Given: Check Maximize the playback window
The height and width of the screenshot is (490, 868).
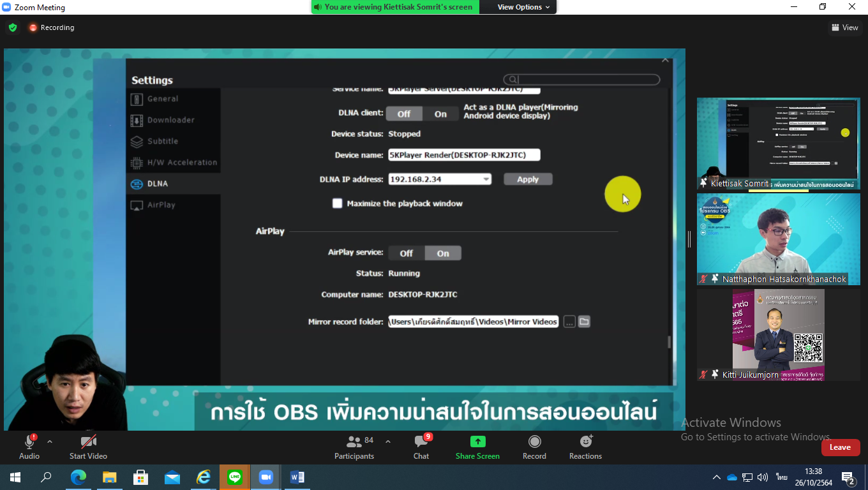Looking at the screenshot, I should [338, 204].
